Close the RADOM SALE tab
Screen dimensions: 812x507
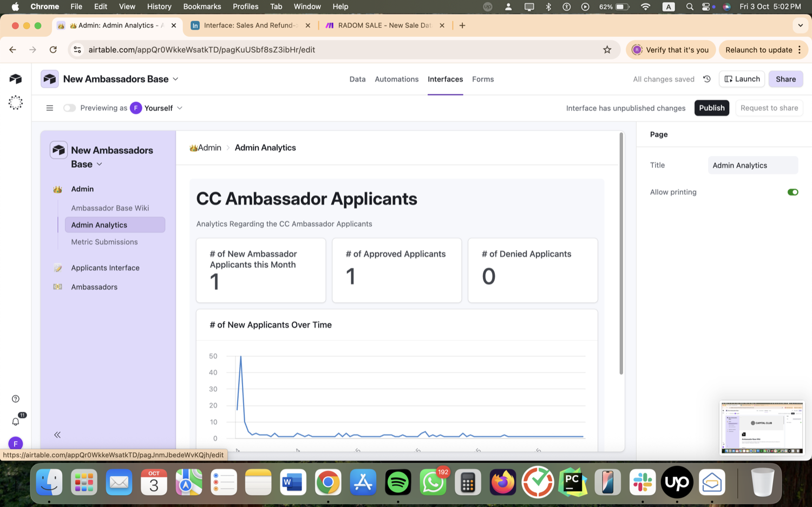442,25
